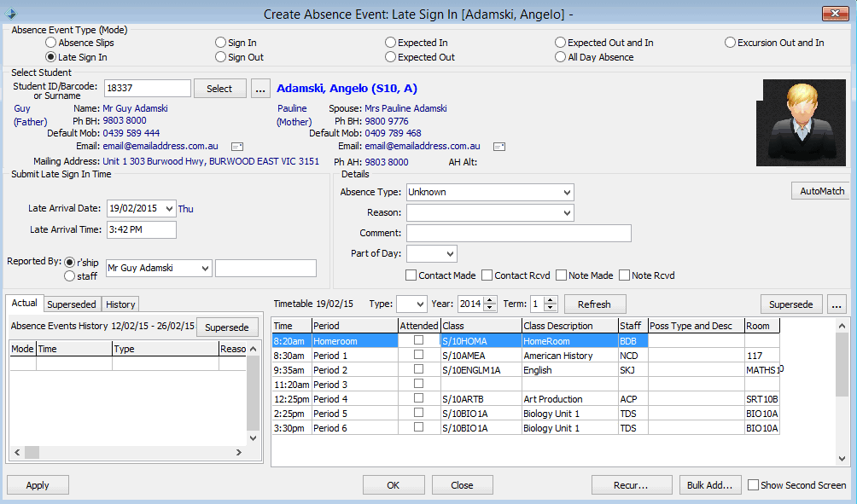The width and height of the screenshot is (857, 504).
Task: Mark Period 4 as attended
Action: click(x=418, y=398)
